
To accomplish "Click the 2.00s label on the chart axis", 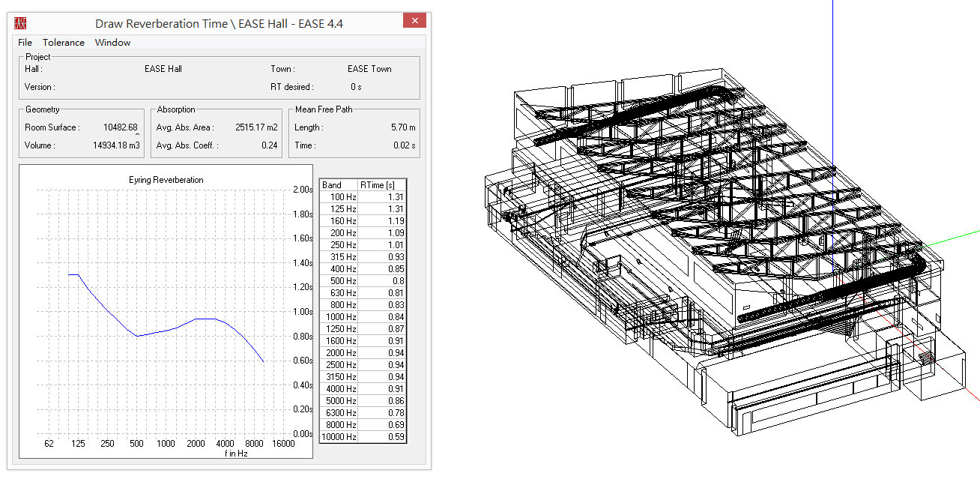I will pyautogui.click(x=303, y=190).
